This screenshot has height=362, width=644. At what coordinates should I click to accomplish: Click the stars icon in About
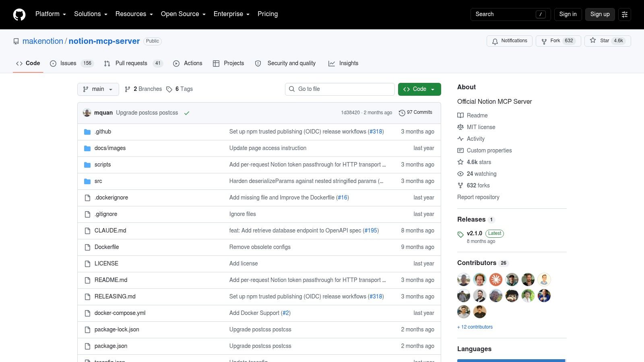point(460,162)
